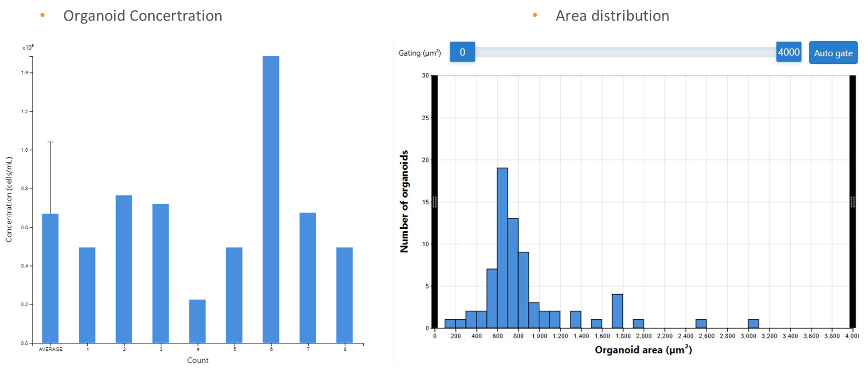
Task: Grab the right black gate boundary grip
Action: click(x=852, y=202)
